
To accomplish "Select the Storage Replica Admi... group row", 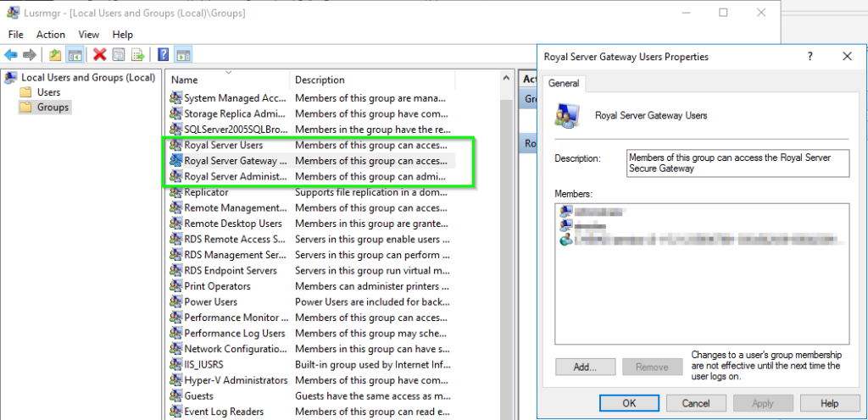I will click(312, 113).
